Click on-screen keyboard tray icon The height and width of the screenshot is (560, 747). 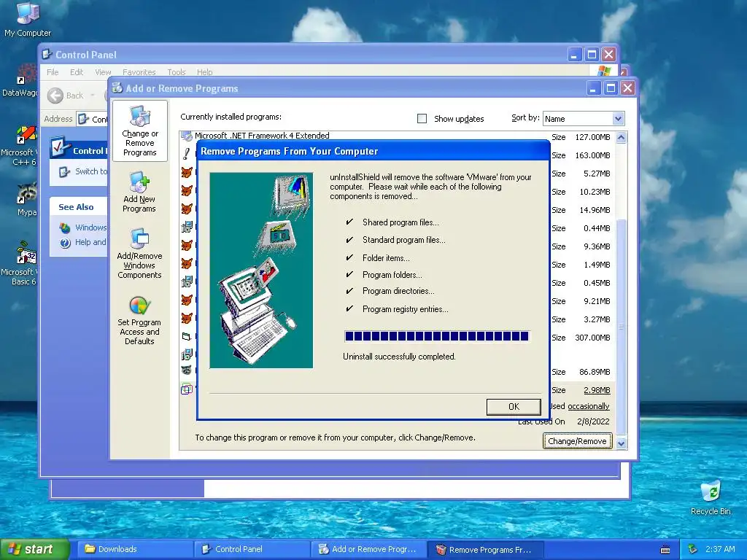(x=665, y=550)
